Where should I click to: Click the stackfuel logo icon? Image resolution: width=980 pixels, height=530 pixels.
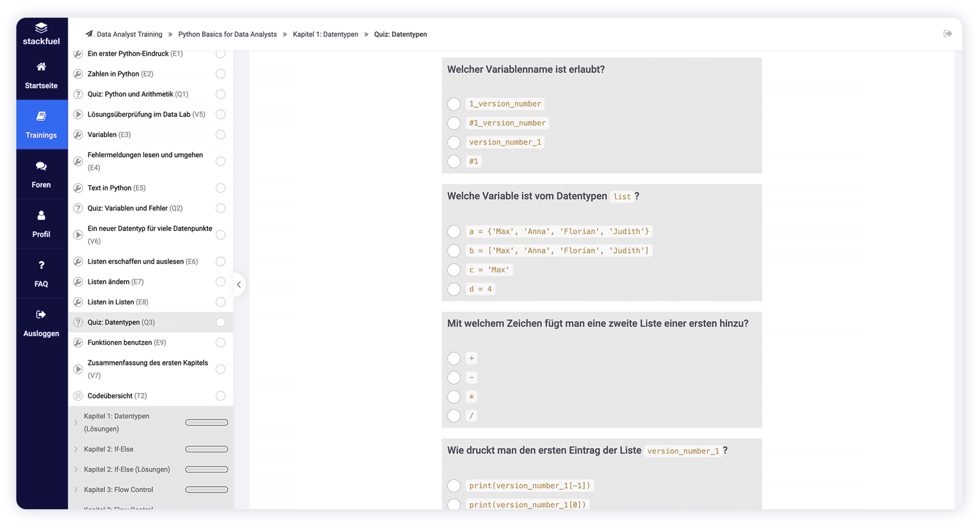(x=41, y=28)
